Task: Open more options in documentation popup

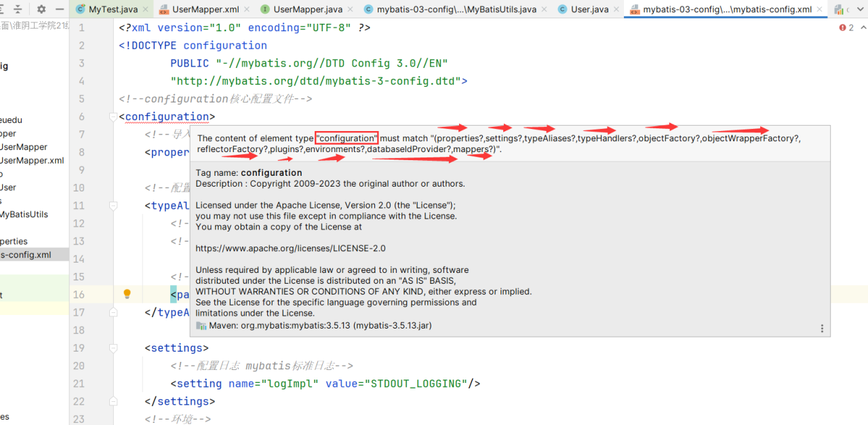Action: (822, 329)
